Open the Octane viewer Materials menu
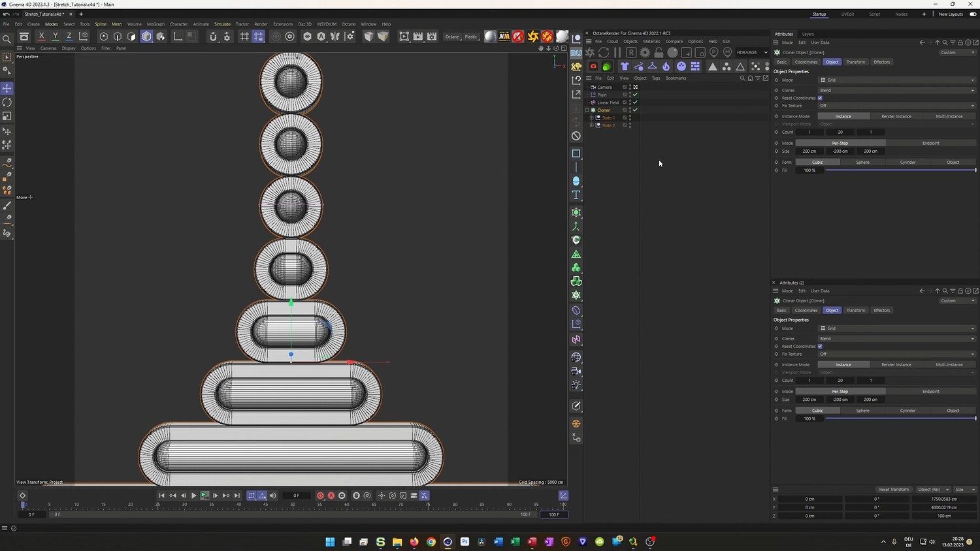The width and height of the screenshot is (980, 551). [651, 41]
